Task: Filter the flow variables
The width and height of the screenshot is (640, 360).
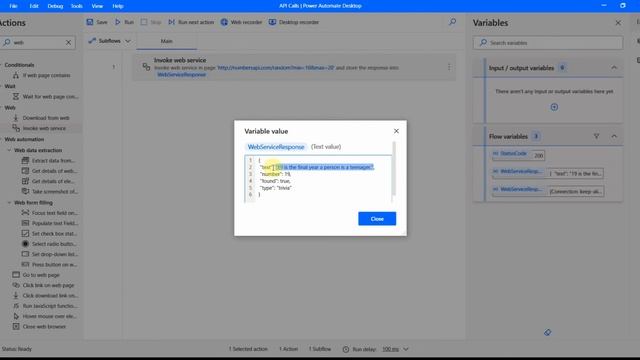Action: [x=596, y=136]
